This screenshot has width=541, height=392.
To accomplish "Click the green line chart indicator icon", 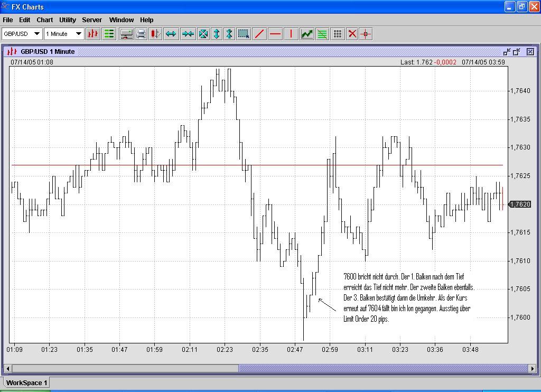I will click(x=307, y=34).
